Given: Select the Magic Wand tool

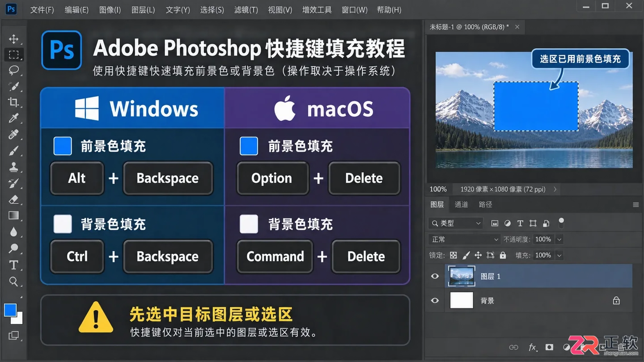Looking at the screenshot, I should pos(13,86).
